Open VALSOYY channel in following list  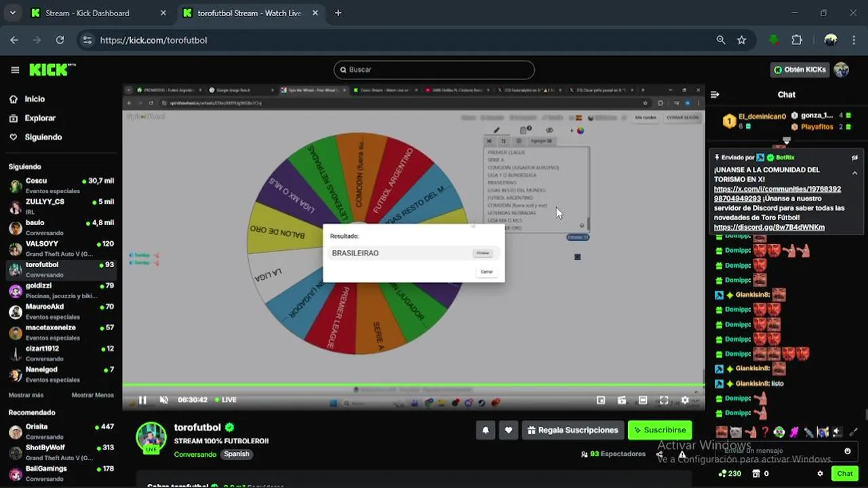61,248
